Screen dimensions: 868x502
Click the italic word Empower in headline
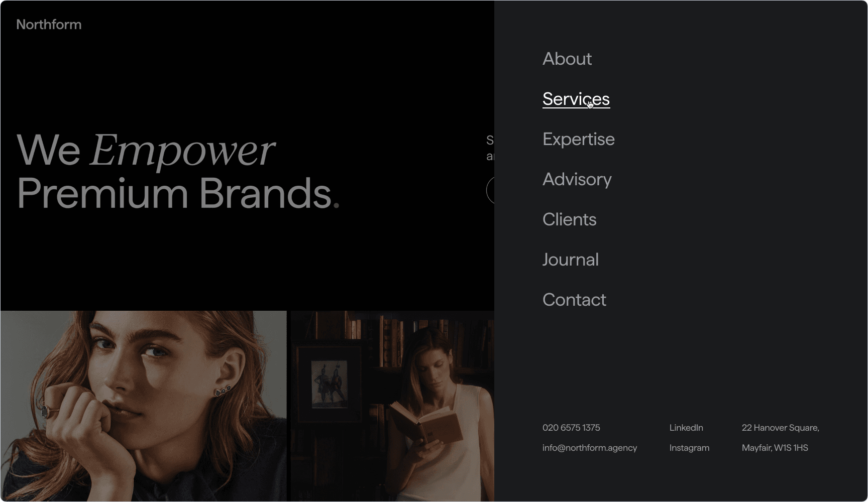click(182, 150)
